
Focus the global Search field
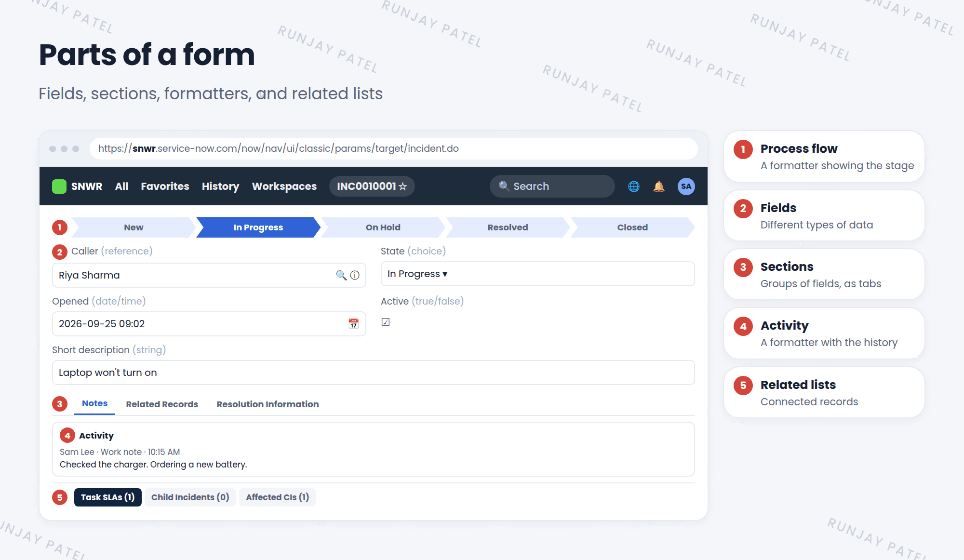click(552, 186)
